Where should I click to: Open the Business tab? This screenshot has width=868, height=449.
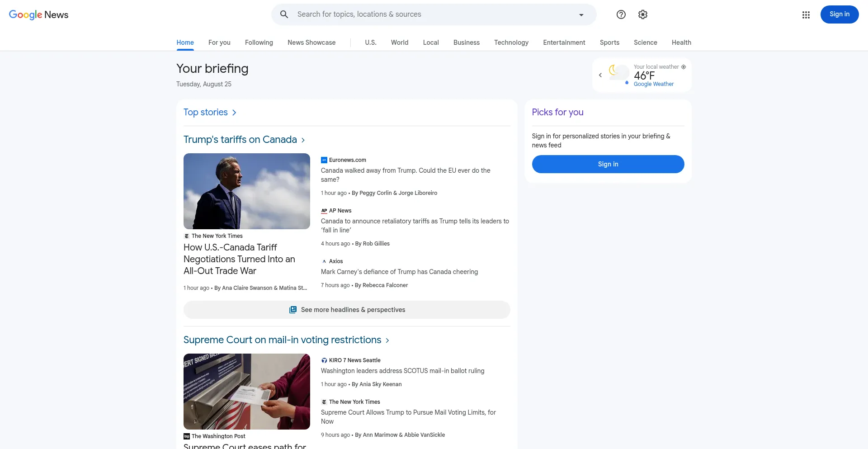(467, 43)
